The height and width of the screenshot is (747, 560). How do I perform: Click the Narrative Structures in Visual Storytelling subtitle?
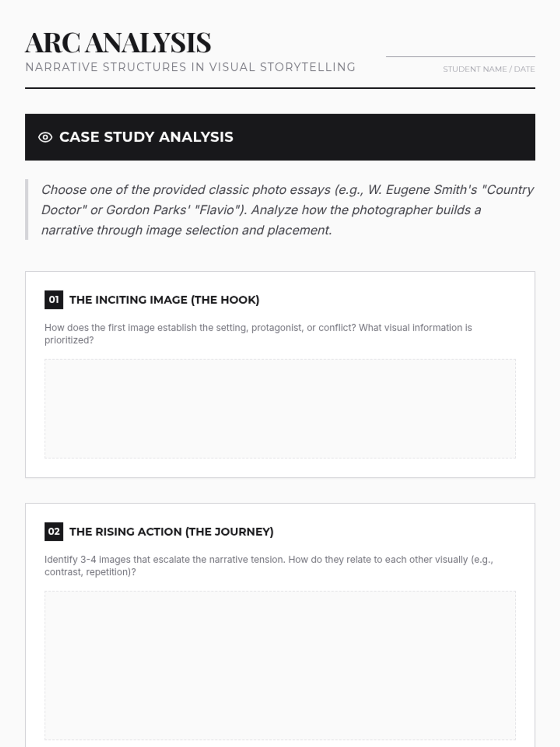click(x=190, y=67)
